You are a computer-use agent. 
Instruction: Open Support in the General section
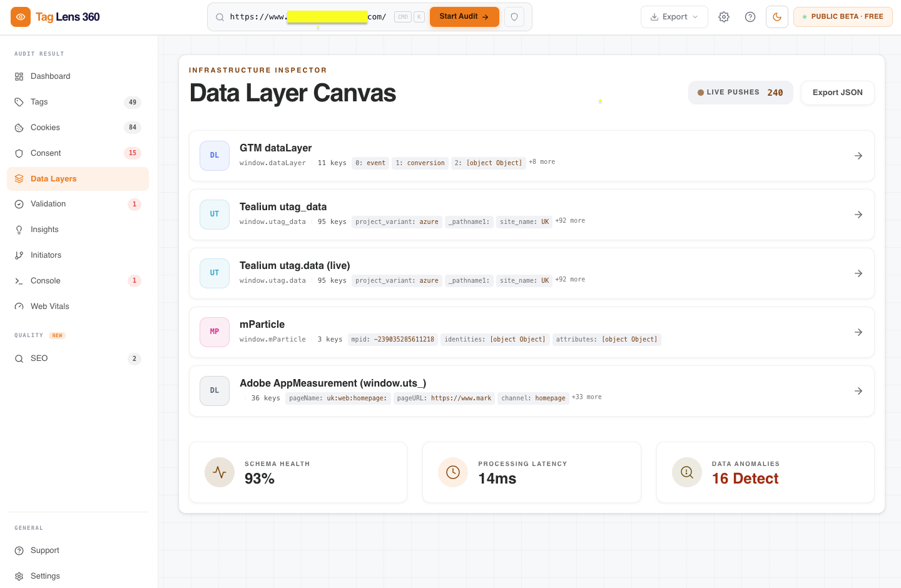pos(78,550)
